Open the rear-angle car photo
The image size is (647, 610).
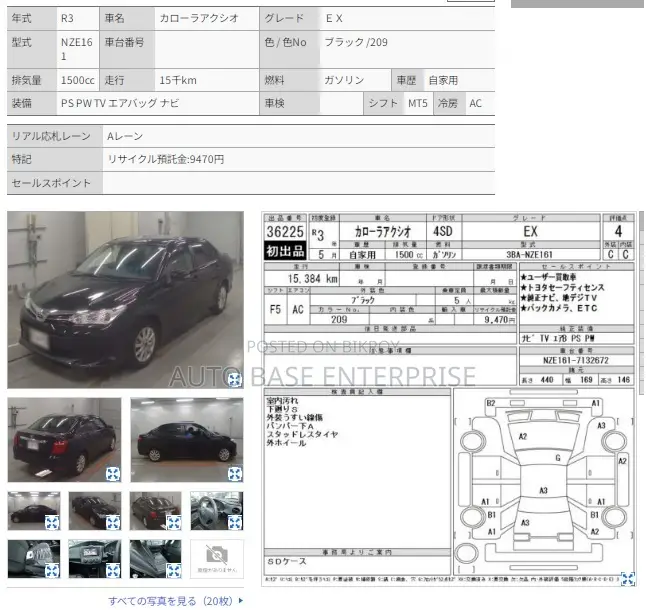[x=64, y=440]
